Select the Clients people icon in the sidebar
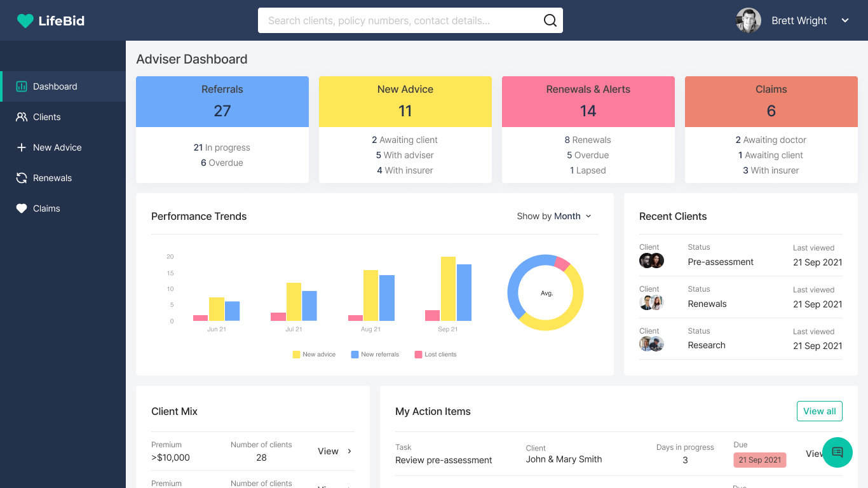This screenshot has width=868, height=488. 22,117
